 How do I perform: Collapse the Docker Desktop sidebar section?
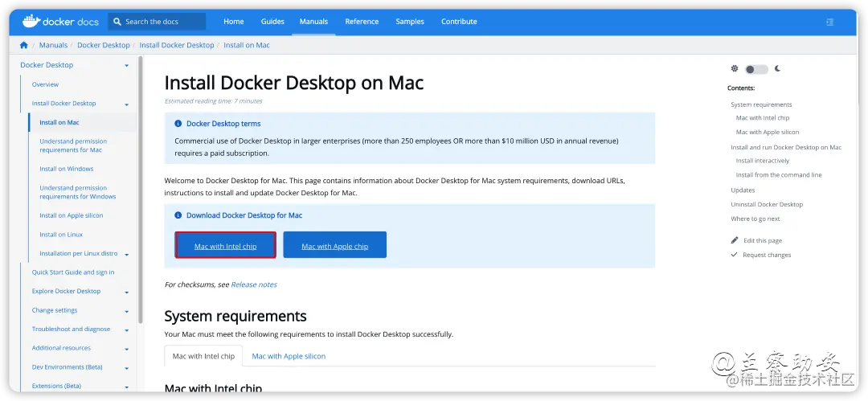tap(127, 65)
